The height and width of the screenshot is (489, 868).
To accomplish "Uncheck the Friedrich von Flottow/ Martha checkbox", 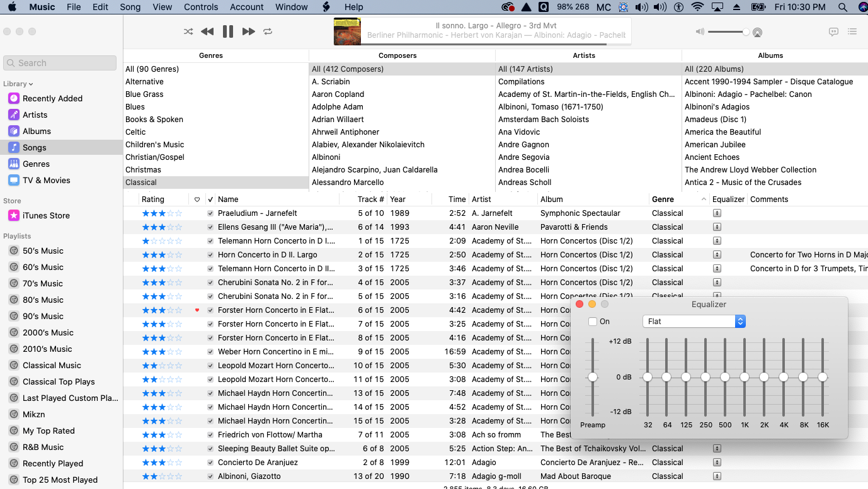I will (210, 435).
